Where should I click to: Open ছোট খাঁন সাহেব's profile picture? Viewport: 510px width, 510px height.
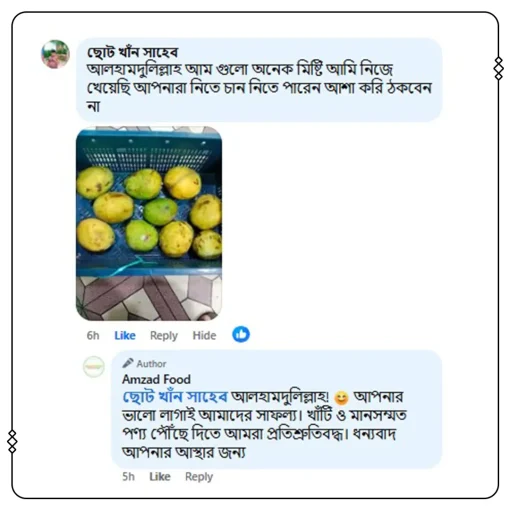point(55,54)
